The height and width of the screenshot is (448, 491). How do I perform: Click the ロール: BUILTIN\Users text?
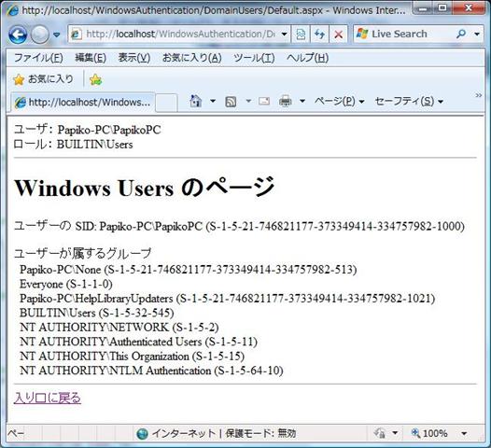pos(73,145)
